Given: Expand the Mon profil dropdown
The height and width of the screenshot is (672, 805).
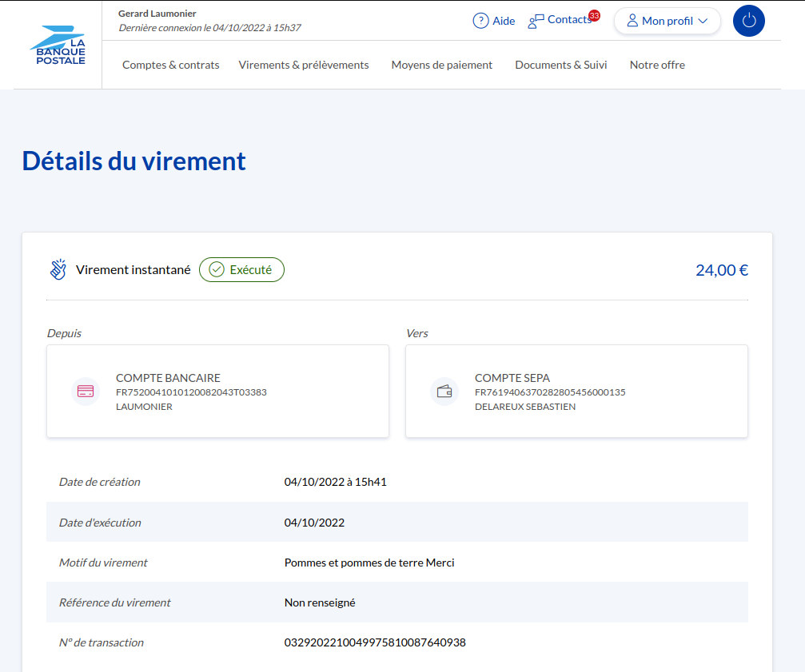Looking at the screenshot, I should pos(703,21).
